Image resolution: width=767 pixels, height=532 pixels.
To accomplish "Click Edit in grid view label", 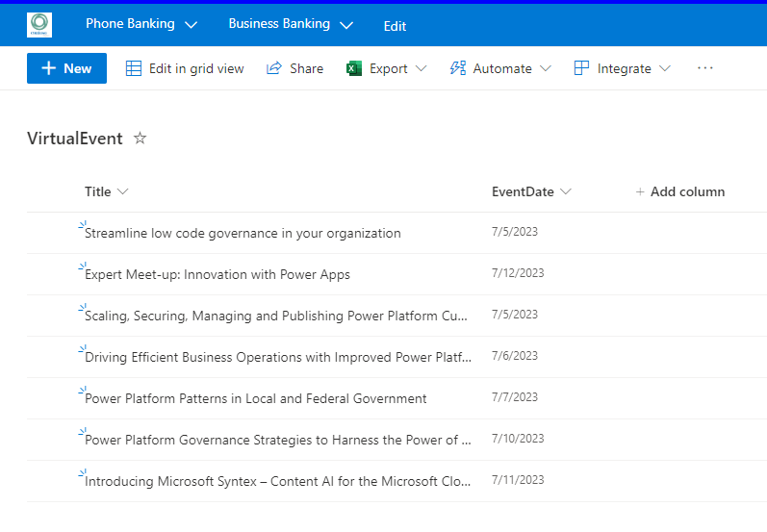I will [196, 68].
